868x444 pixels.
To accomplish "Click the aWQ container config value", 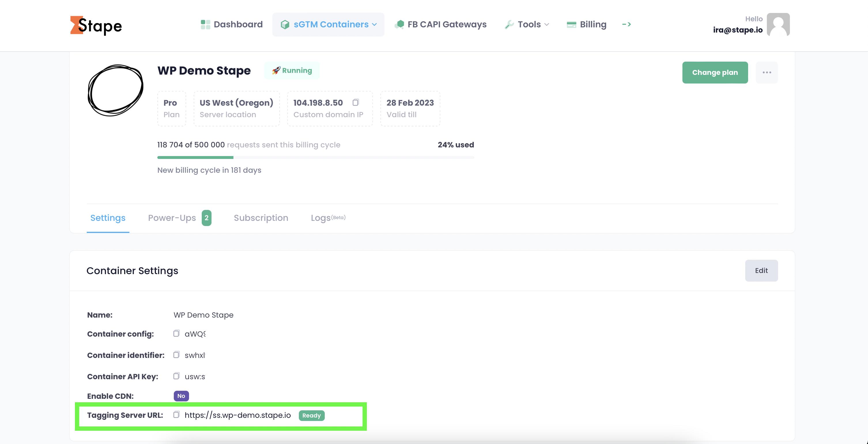I will click(195, 334).
